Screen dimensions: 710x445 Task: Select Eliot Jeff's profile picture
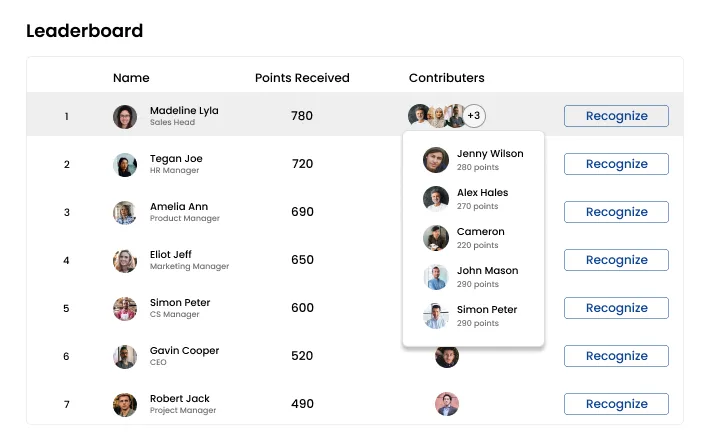pos(125,260)
